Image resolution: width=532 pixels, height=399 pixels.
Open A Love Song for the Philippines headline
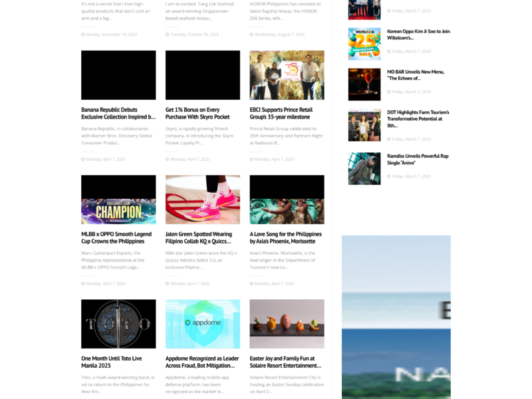point(286,238)
